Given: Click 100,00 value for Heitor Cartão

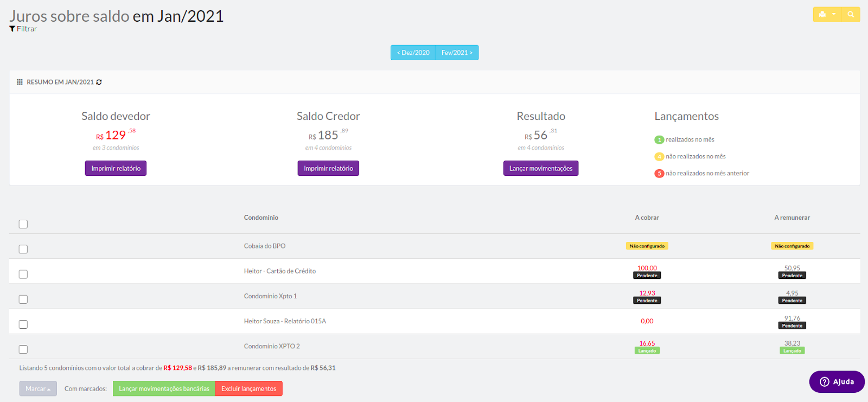Looking at the screenshot, I should point(647,268).
